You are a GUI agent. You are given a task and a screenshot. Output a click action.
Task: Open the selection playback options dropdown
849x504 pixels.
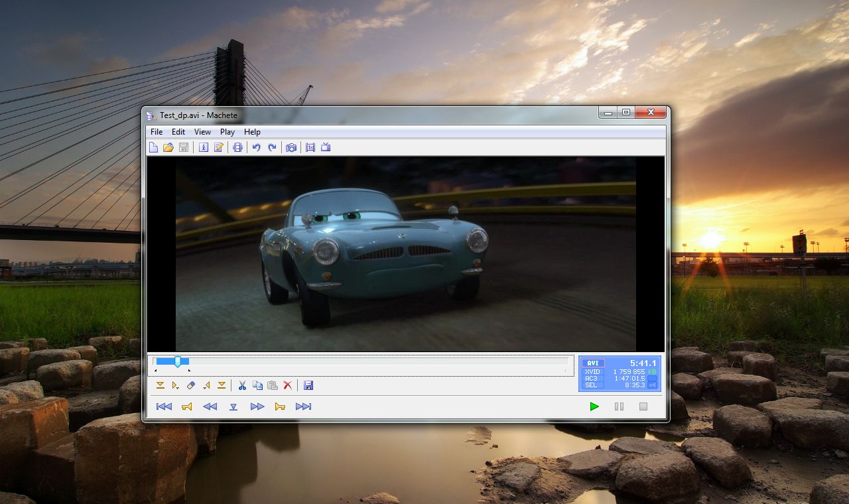tap(176, 385)
